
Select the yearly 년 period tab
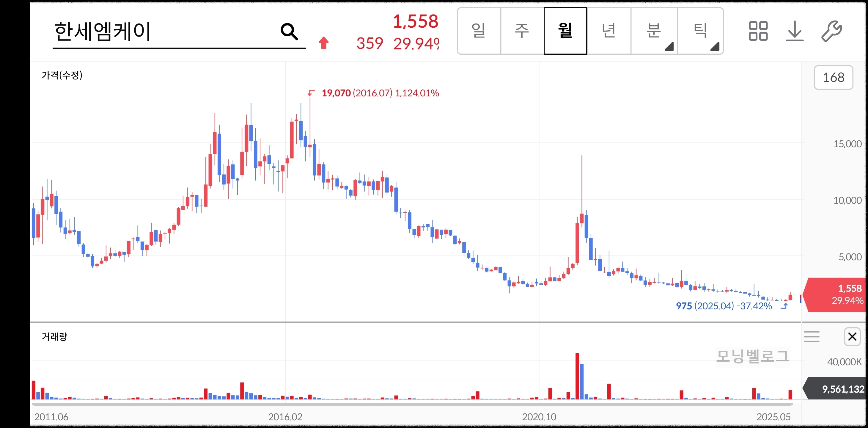[608, 31]
